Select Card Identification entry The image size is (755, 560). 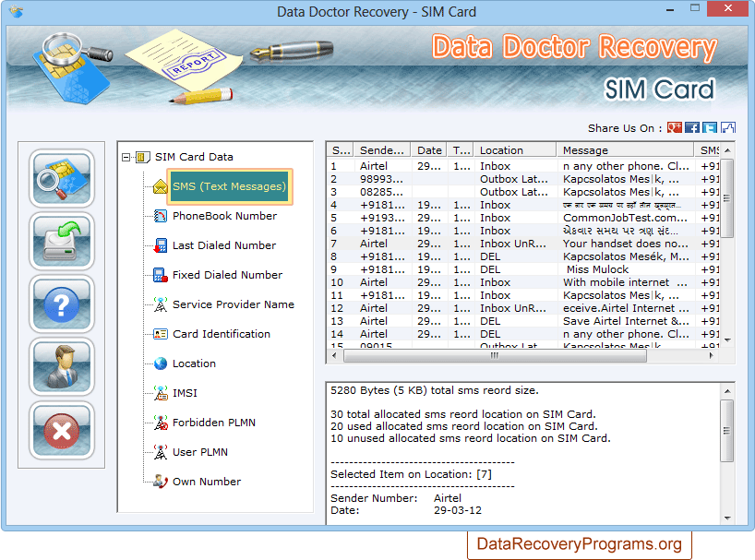[x=222, y=334]
